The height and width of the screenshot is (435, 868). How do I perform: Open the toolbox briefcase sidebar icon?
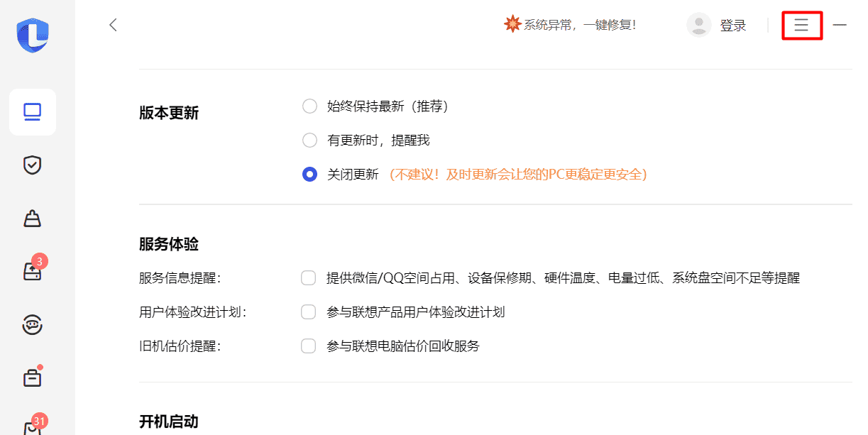coord(33,378)
